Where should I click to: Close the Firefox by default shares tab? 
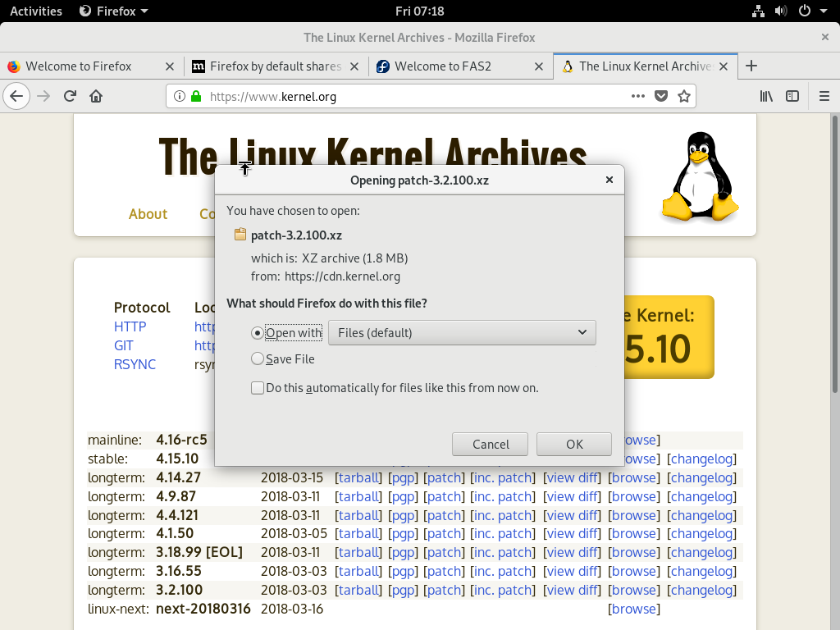point(354,66)
